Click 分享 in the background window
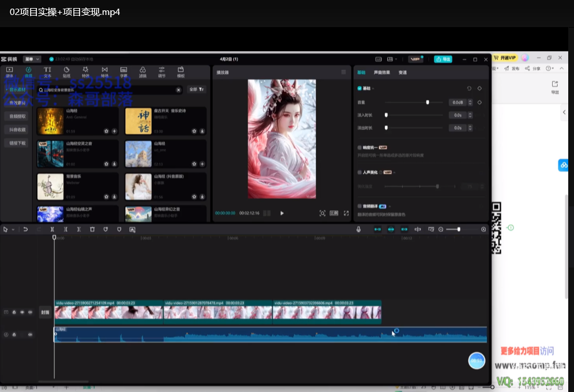574x392 pixels. (533, 69)
